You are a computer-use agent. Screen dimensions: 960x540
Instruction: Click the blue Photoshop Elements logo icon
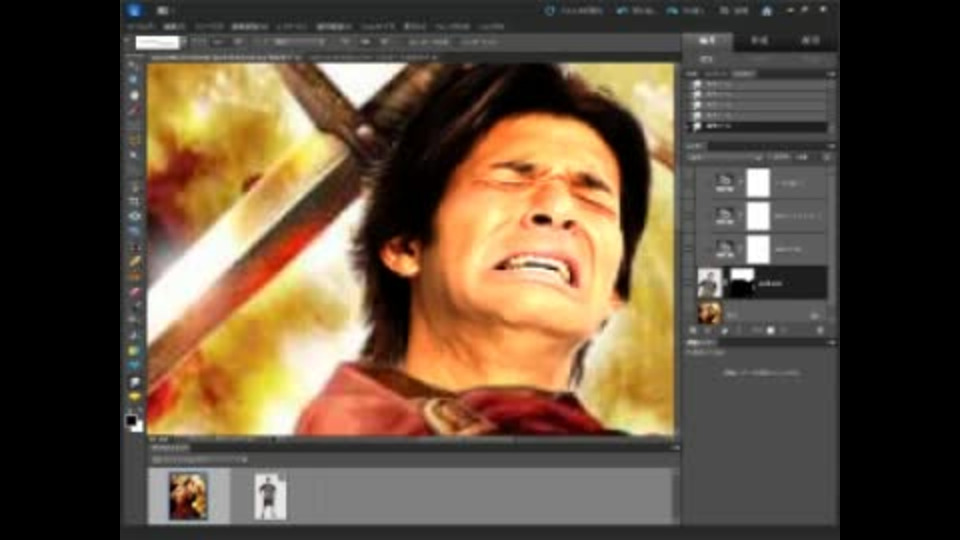(x=134, y=10)
